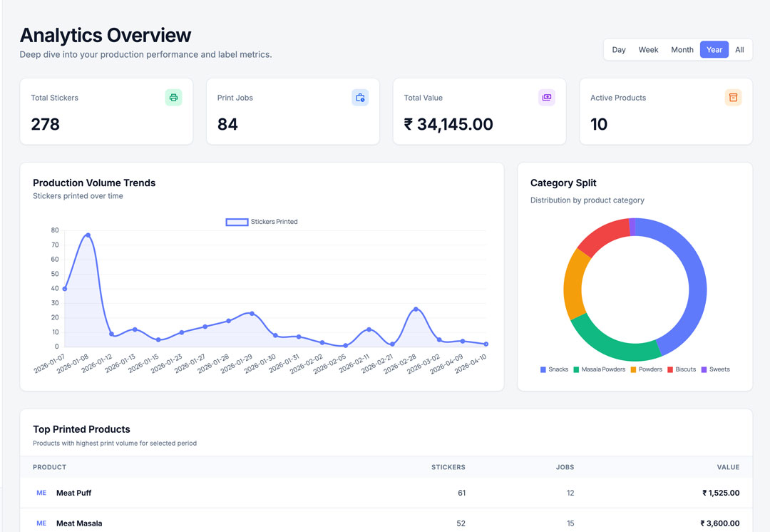Click the printer icon on Total Stickers card
Image resolution: width=770 pixels, height=532 pixels.
[173, 98]
